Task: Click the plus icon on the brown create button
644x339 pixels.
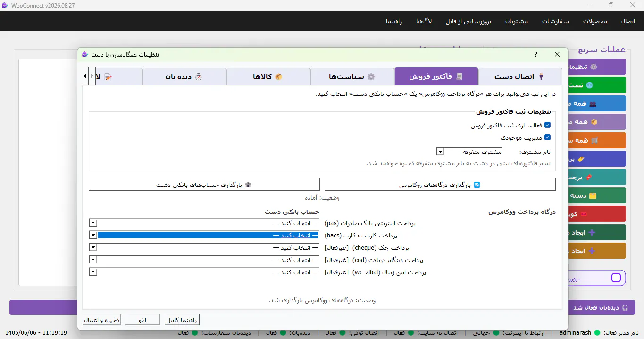Action: 593,251
